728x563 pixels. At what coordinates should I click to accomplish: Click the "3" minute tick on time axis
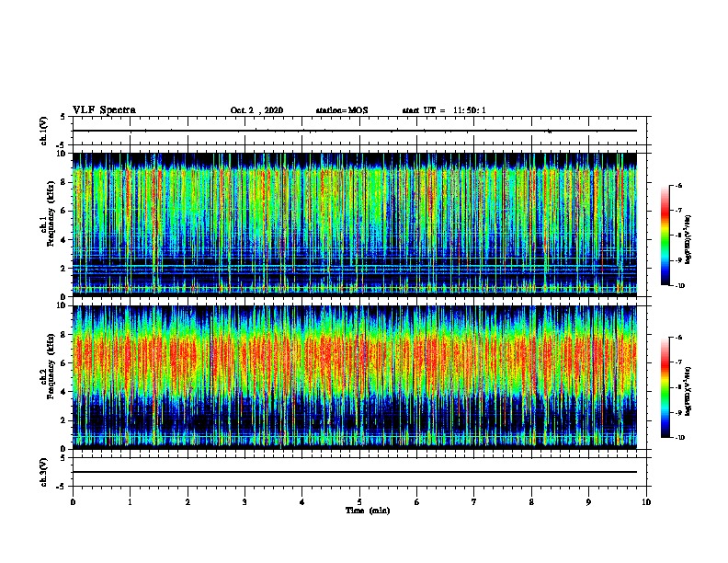245,502
